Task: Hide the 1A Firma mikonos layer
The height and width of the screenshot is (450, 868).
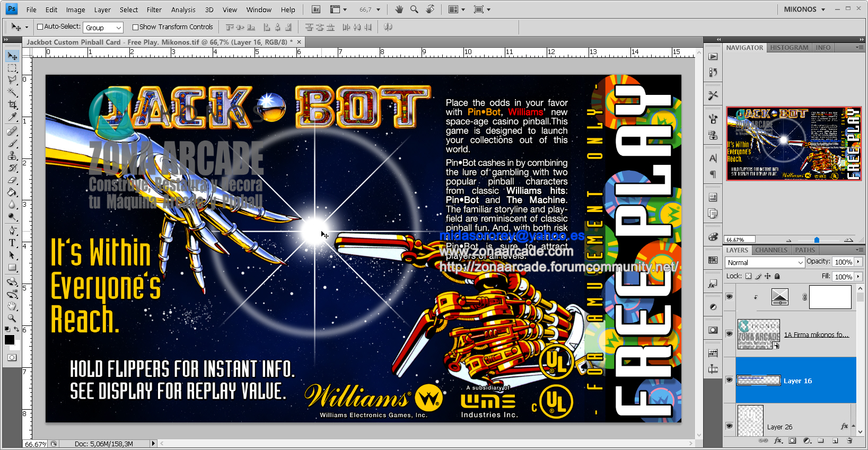Action: 730,334
